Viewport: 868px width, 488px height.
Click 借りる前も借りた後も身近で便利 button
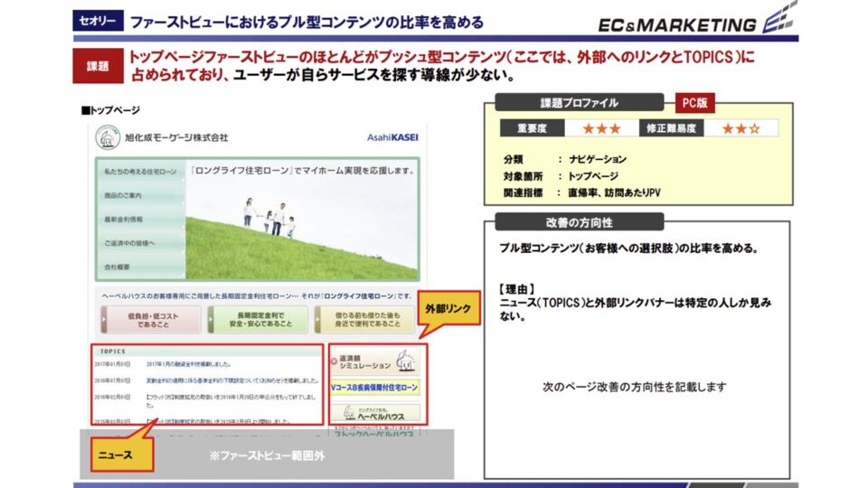pyautogui.click(x=364, y=320)
